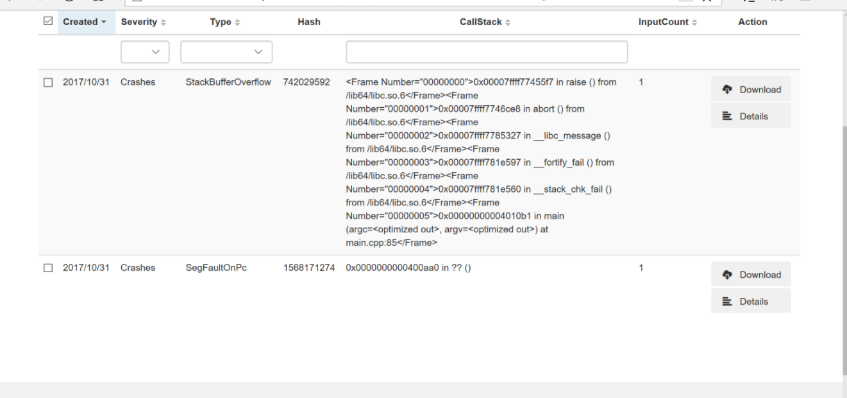This screenshot has height=398, width=847.
Task: Click the cloud download icon for SegFaultOnPc row
Action: click(727, 274)
